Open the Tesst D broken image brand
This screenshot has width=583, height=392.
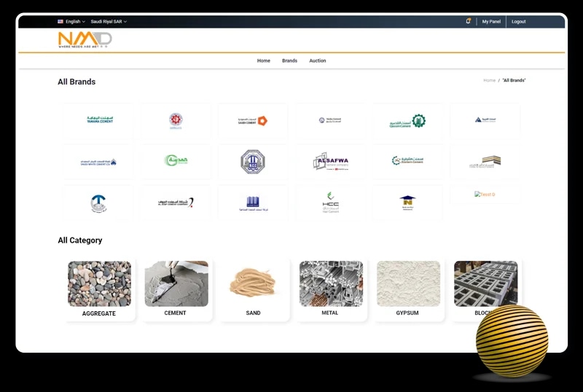[485, 194]
